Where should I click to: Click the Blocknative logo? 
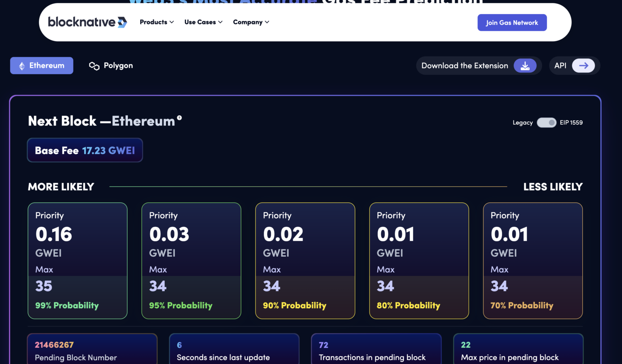(87, 22)
